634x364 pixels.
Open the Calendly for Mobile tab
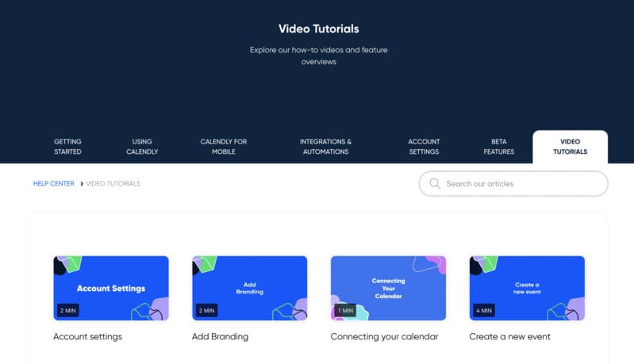point(224,147)
